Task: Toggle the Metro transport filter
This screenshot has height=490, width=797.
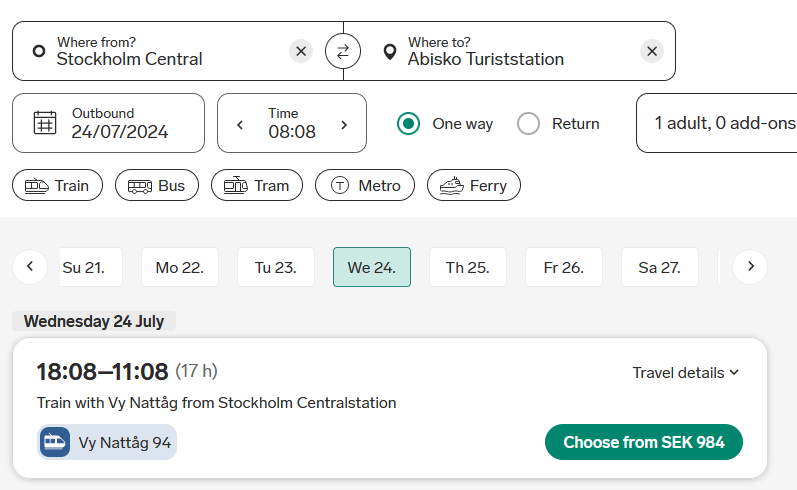Action: (x=365, y=185)
